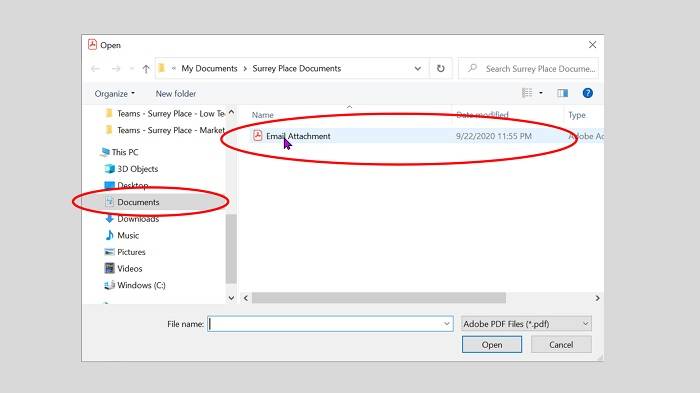Close the Open dialog window
Viewport: 700px width, 393px height.
pyautogui.click(x=592, y=45)
